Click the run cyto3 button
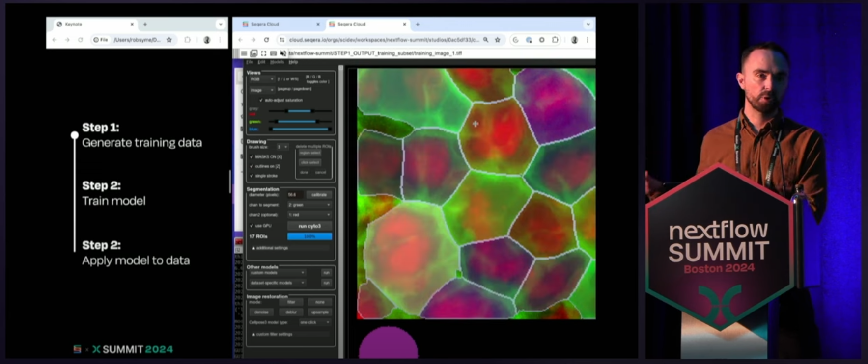Image resolution: width=868 pixels, height=364 pixels. click(x=309, y=226)
